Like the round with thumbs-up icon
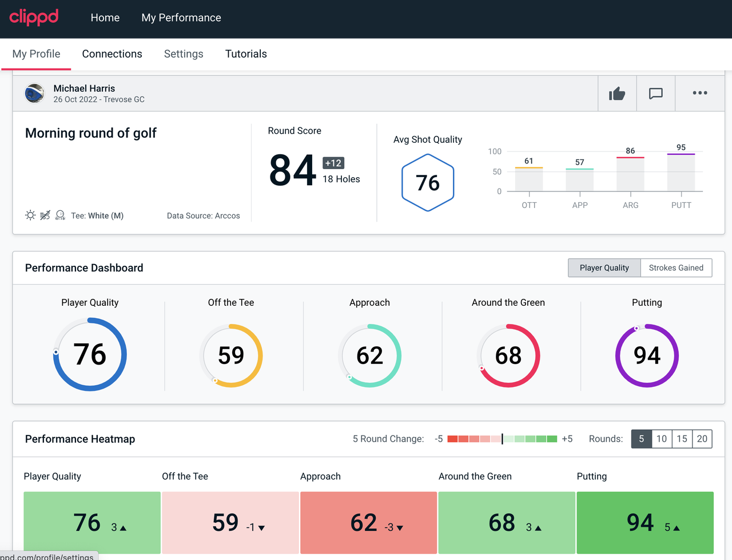The image size is (732, 560). [617, 93]
